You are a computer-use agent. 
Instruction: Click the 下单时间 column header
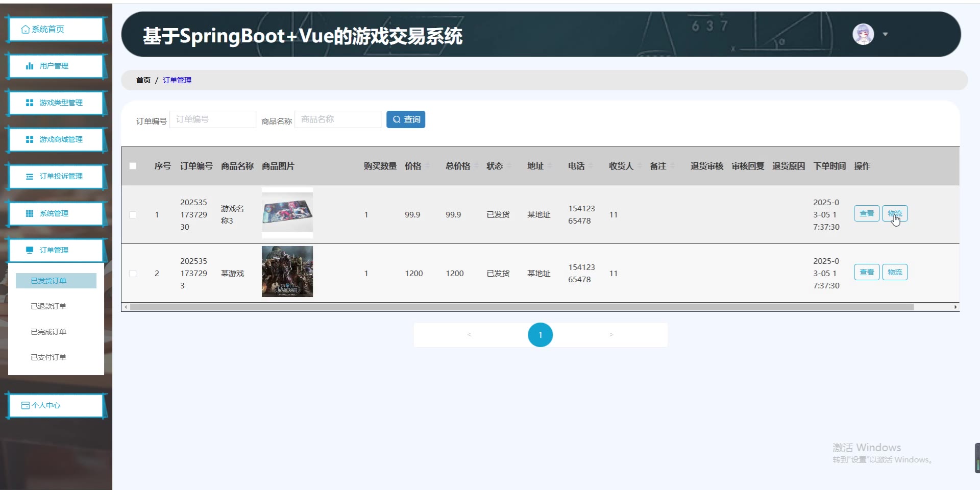click(x=829, y=166)
